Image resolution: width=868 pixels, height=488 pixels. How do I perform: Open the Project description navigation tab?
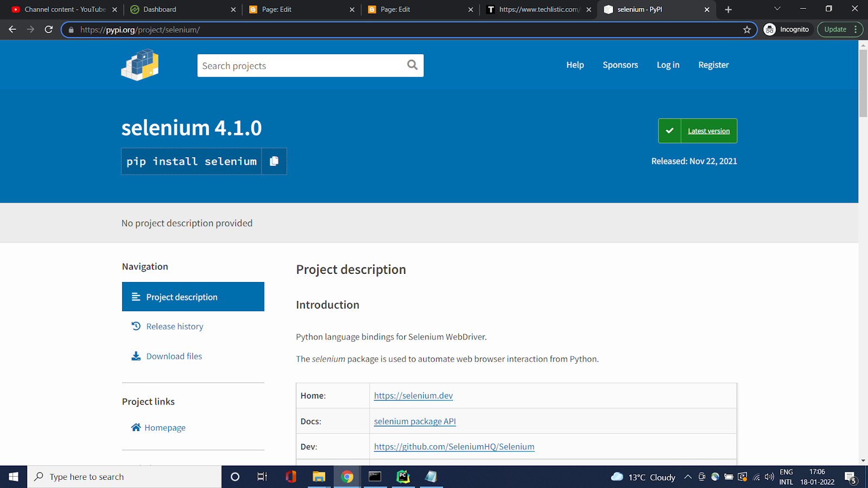pyautogui.click(x=193, y=297)
